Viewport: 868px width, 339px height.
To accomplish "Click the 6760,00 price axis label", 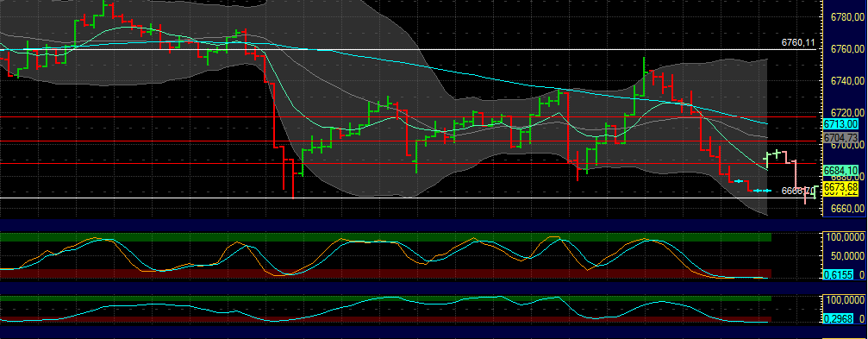I will 847,49.
